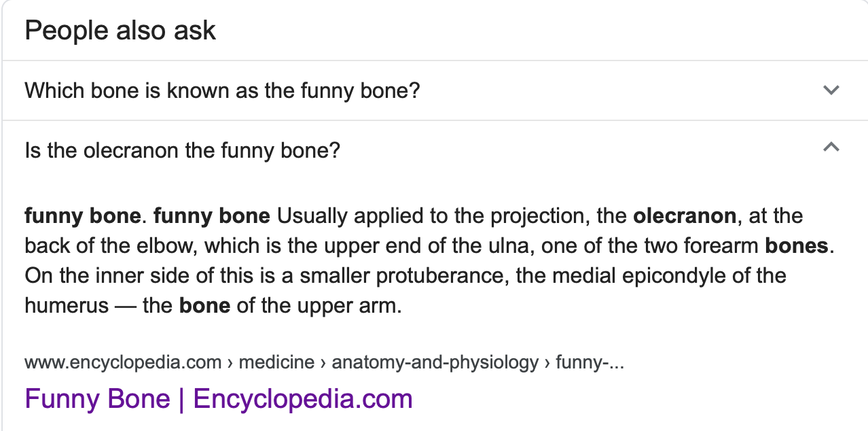Click question text 'Is the olecranon the funny bone?'
Viewport: 868px width, 431px height.
tap(182, 150)
